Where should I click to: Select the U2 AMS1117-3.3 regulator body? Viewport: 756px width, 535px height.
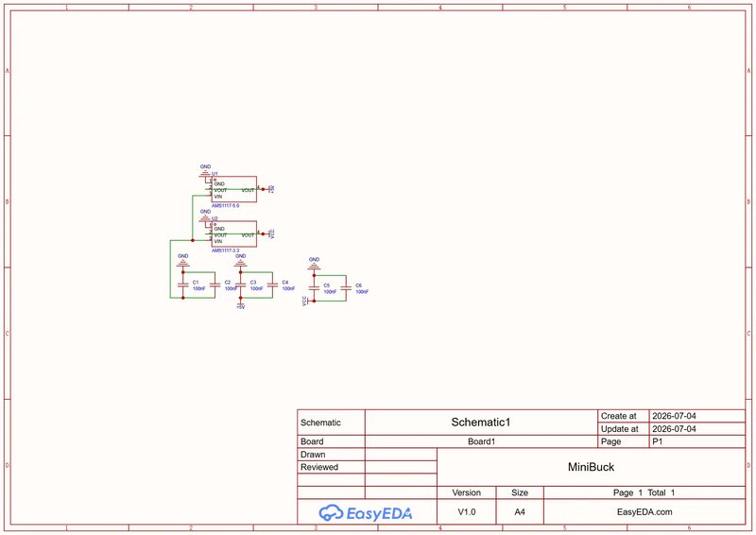tap(233, 234)
